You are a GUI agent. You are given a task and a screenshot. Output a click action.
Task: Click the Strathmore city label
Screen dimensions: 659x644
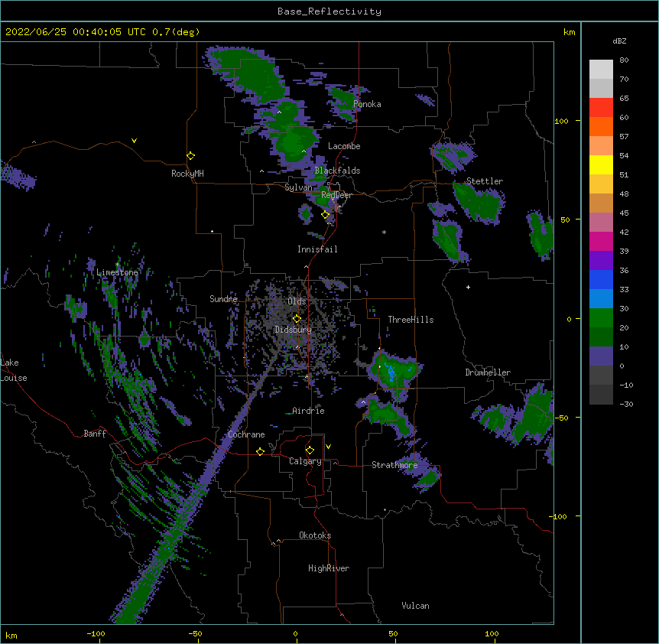point(394,465)
